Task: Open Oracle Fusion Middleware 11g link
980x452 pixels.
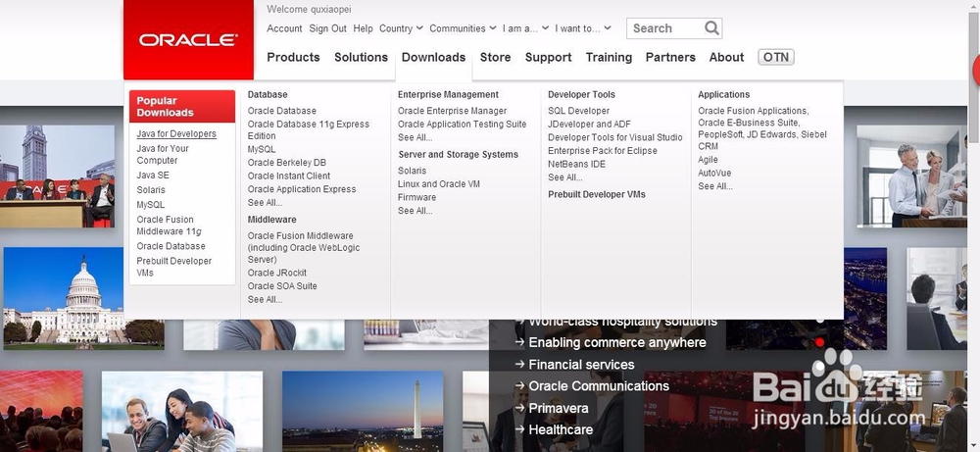Action: click(169, 226)
